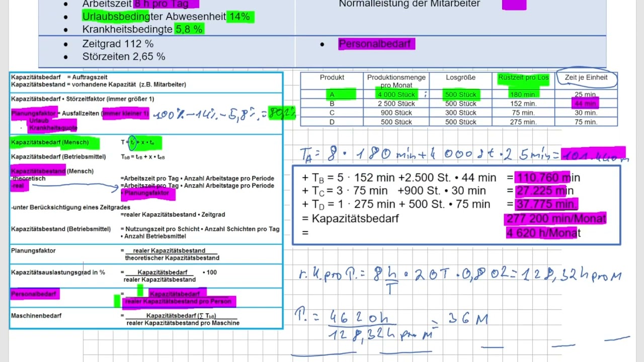The width and height of the screenshot is (644, 362).
Task: Select the highlighted "-real" label
Action: pyautogui.click(x=18, y=186)
